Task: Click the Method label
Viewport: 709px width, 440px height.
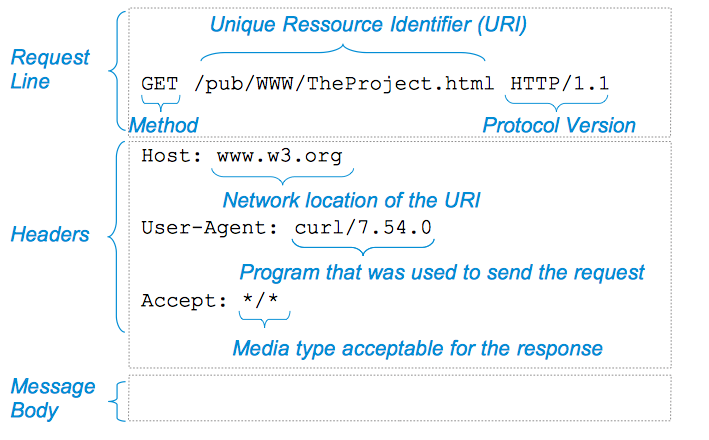Action: 164,125
